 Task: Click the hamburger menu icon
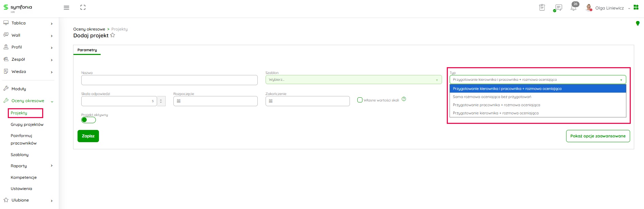point(66,7)
